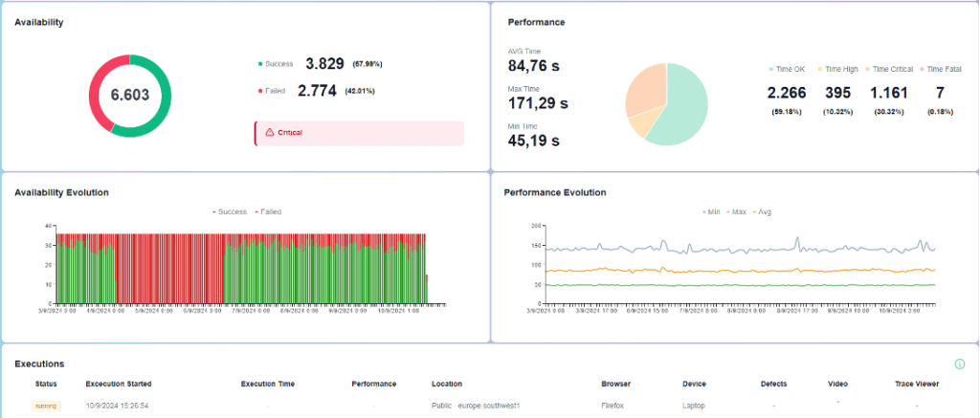This screenshot has height=418, width=980.
Task: Sort by Execution Time column header
Action: click(x=268, y=384)
